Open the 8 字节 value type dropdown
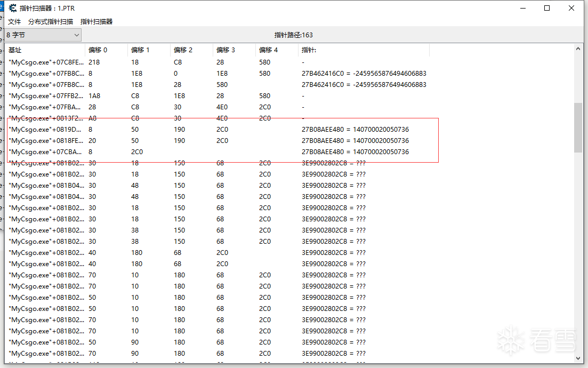This screenshot has height=368, width=588. click(x=43, y=35)
